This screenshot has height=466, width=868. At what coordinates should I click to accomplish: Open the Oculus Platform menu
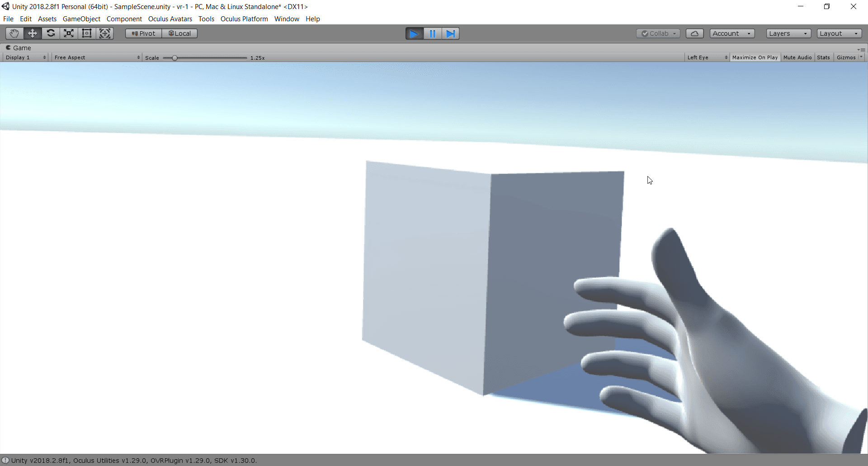click(x=244, y=19)
